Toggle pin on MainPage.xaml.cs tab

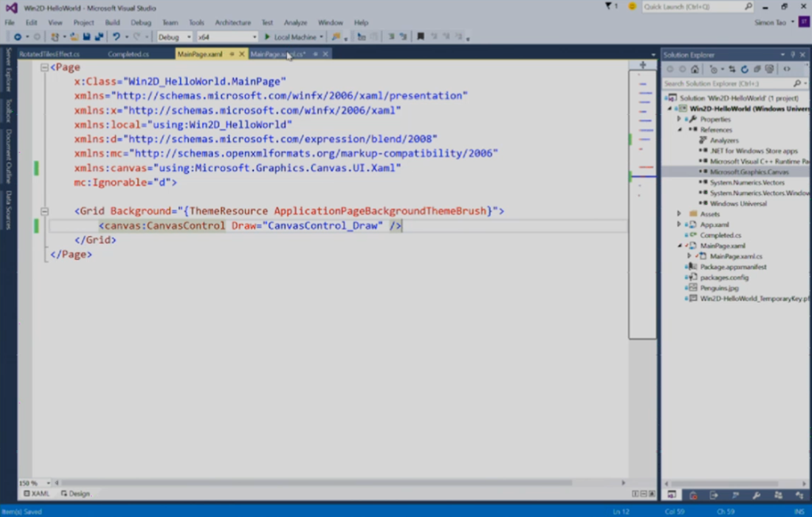pos(316,54)
